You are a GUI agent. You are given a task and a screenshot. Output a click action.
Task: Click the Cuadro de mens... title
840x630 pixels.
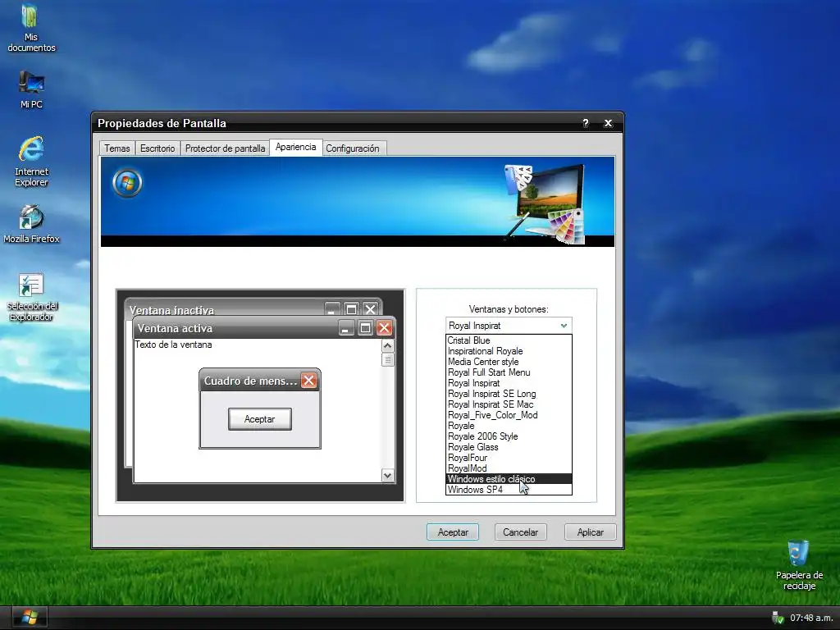(250, 381)
